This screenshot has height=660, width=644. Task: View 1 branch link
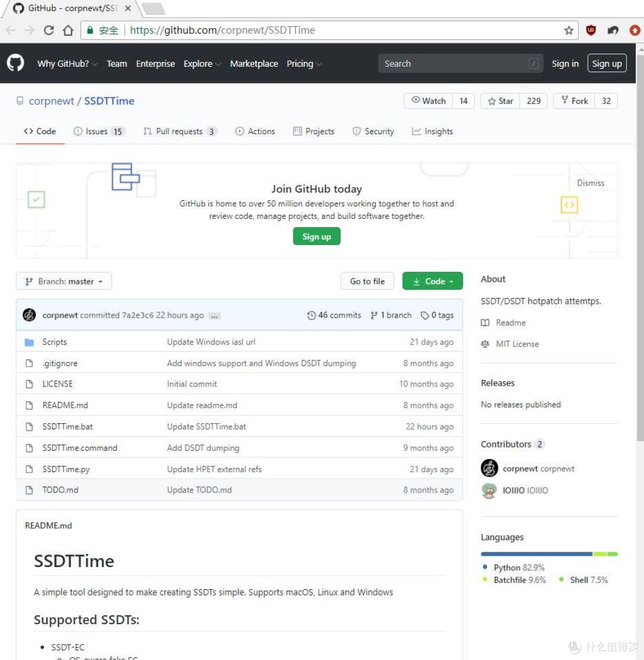(x=391, y=315)
